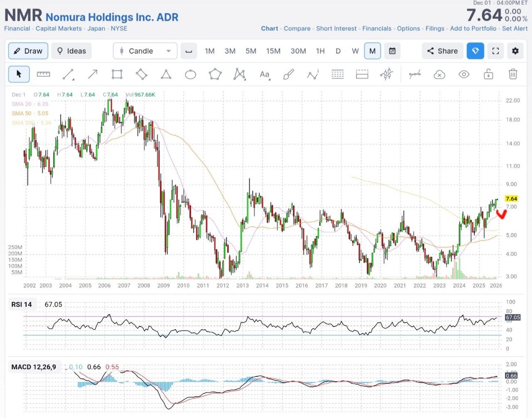Share the chart via Share button
Screen dimensions: 532x418
click(x=442, y=51)
